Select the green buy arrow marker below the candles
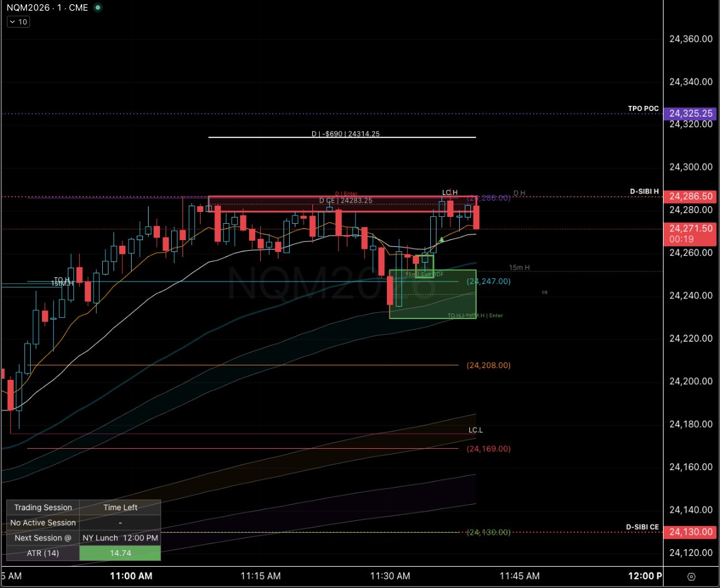Image resolution: width=720 pixels, height=588 pixels. coord(442,239)
